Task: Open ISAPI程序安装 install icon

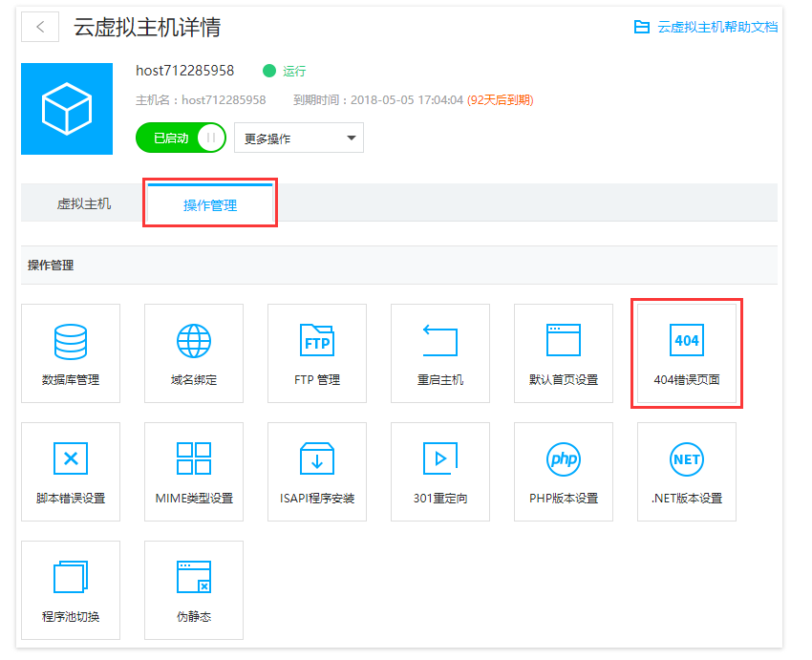Action: pyautogui.click(x=317, y=459)
